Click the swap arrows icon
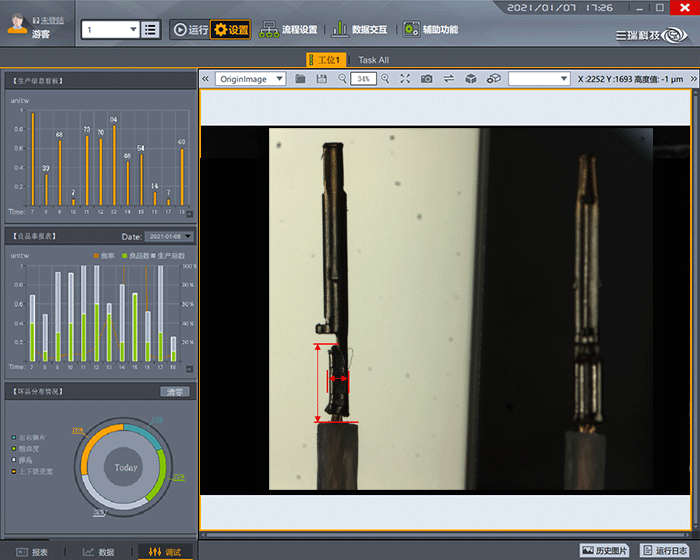This screenshot has height=560, width=700. [x=449, y=79]
